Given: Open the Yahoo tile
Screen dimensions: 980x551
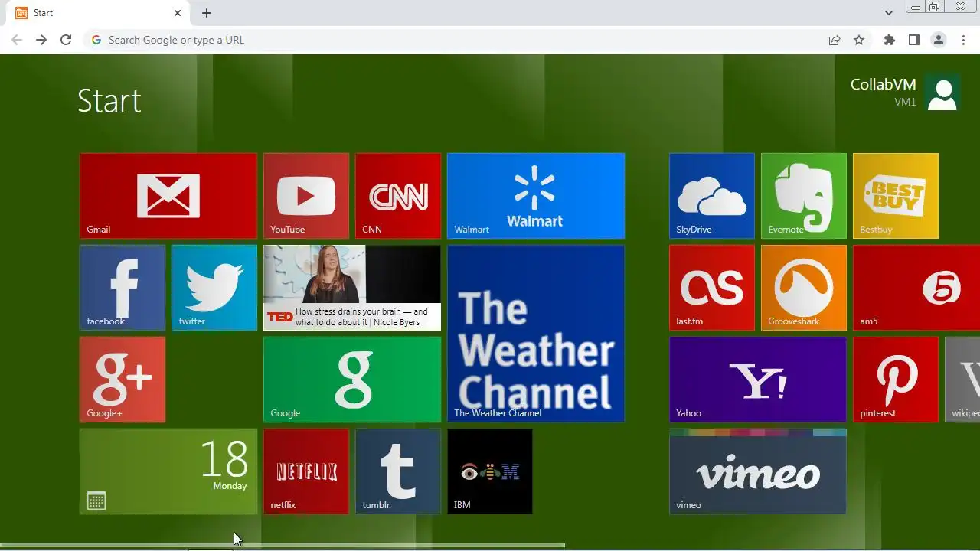Looking at the screenshot, I should pos(758,380).
